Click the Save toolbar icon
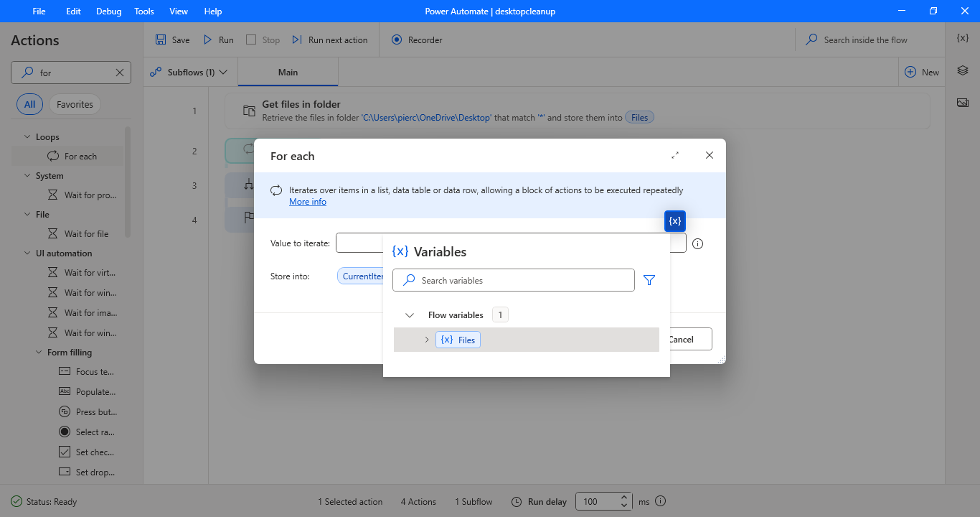The image size is (980, 517). click(x=161, y=40)
